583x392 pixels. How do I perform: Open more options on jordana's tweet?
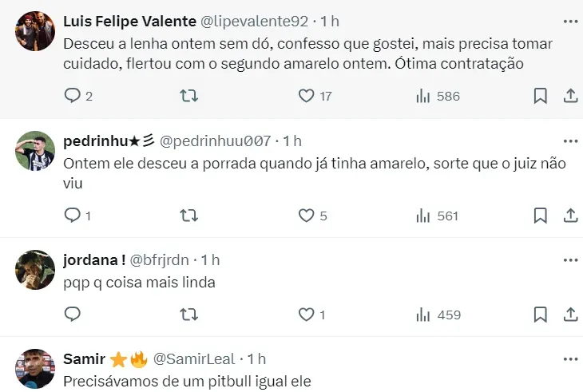[570, 260]
